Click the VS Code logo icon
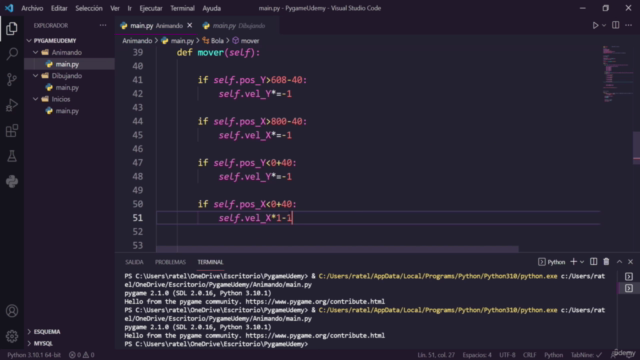This screenshot has width=640, height=360. (x=9, y=8)
